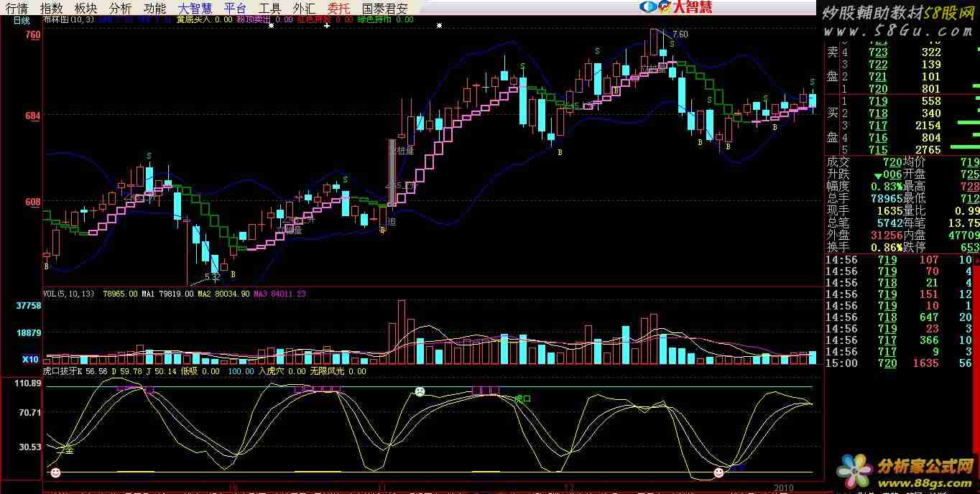This screenshot has height=494, width=980.
Task: Click the 2010 label on the date axis
Action: (x=783, y=488)
